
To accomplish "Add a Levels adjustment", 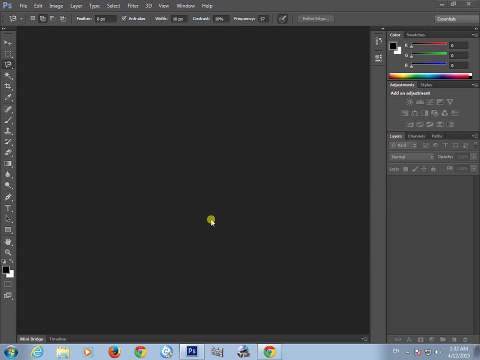I will click(x=420, y=102).
